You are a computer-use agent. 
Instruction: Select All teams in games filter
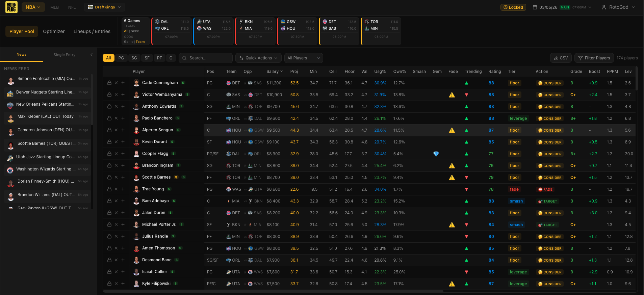126,31
